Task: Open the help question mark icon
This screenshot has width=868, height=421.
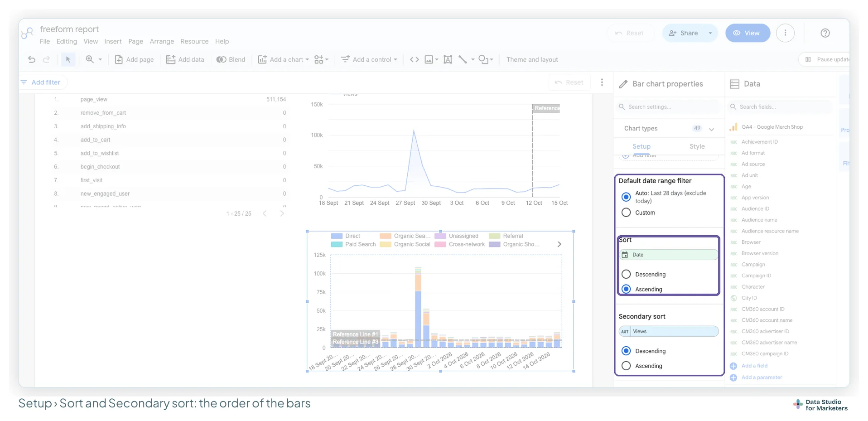Action: coord(825,33)
